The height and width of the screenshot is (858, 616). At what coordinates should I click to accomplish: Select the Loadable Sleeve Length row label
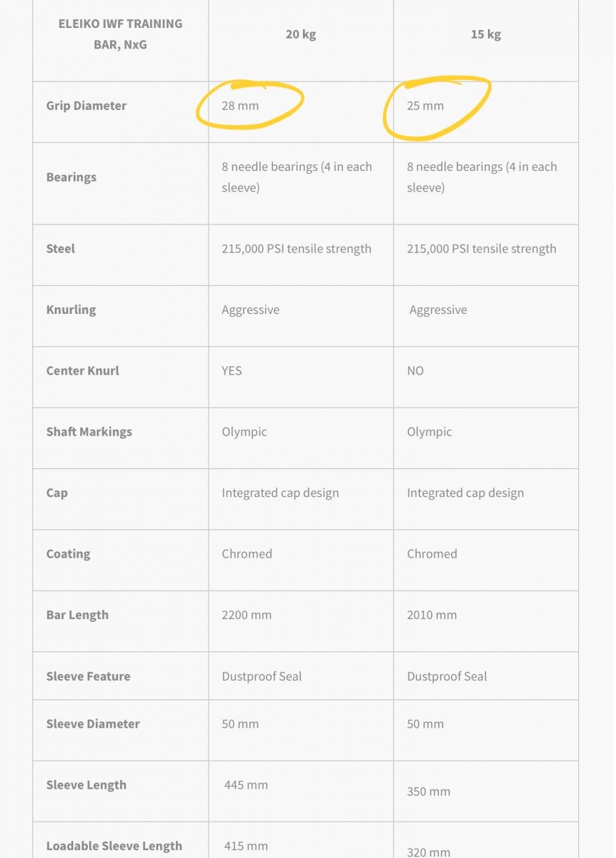[114, 846]
